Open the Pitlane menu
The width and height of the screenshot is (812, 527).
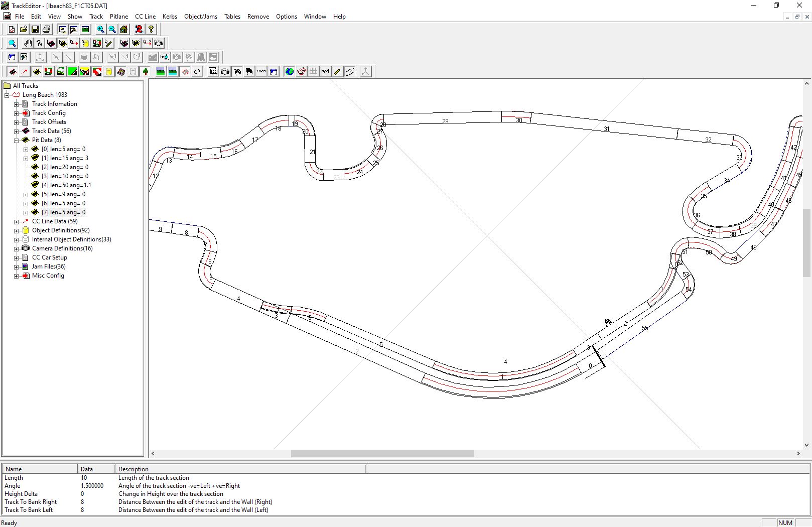coord(119,17)
